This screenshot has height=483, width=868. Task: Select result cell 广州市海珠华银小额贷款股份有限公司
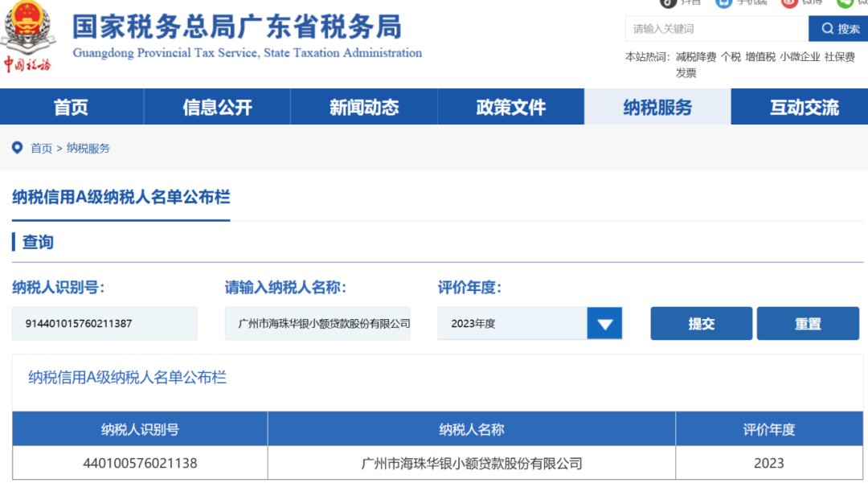coord(472,463)
